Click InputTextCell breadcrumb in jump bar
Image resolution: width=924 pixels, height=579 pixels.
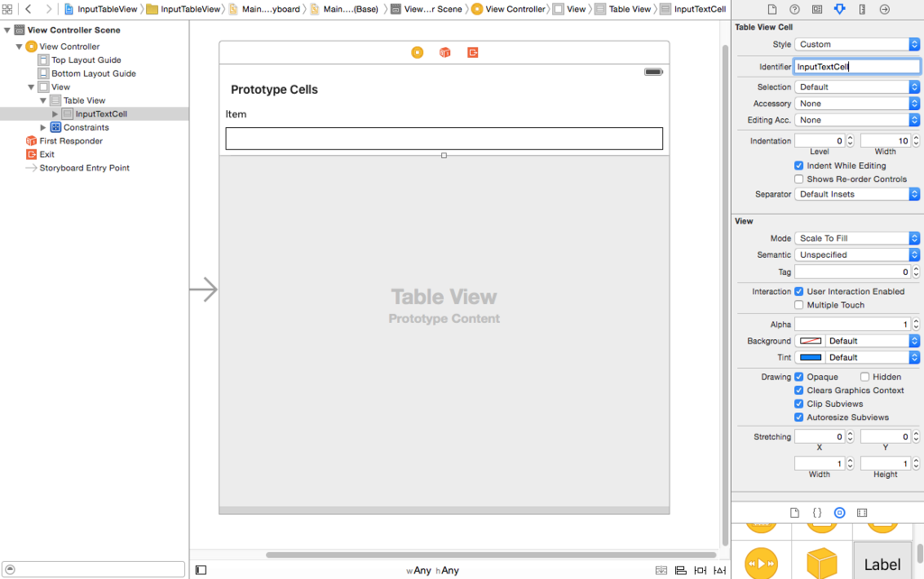pos(694,9)
